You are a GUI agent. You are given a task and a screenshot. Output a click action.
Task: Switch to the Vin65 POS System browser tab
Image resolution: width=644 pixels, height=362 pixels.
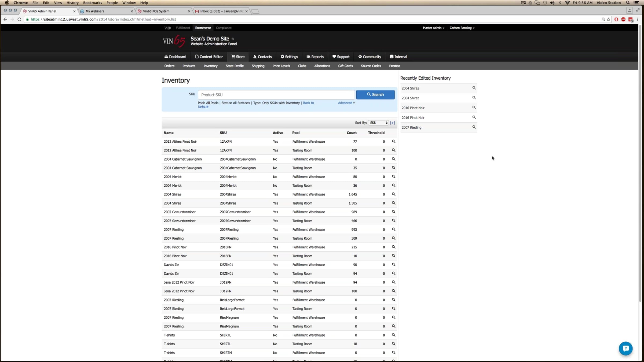[156, 11]
